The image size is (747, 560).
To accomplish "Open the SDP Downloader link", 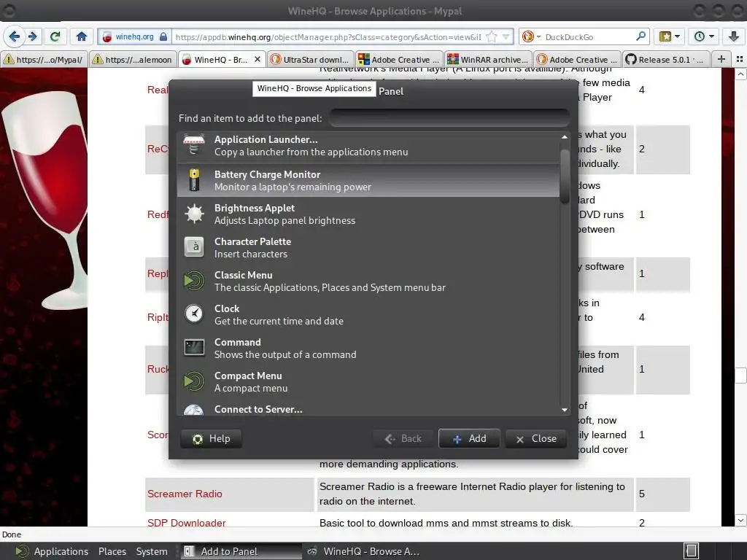I will pos(186,523).
